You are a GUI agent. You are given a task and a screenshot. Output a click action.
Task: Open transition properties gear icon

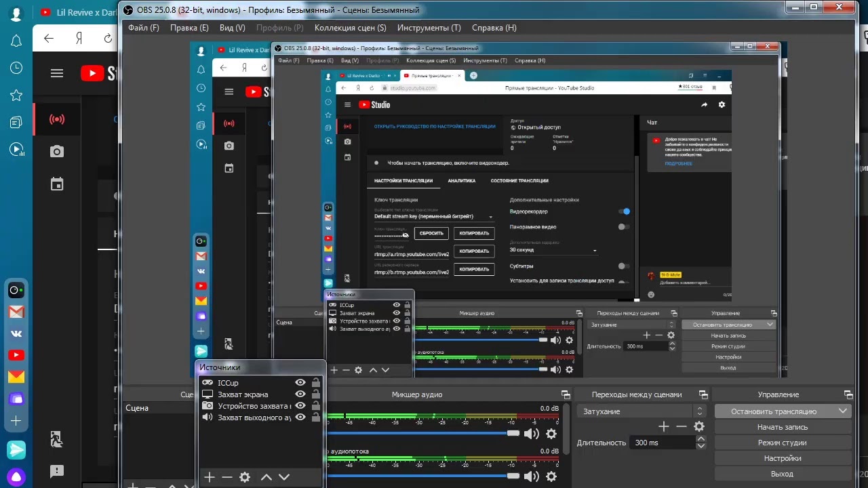coord(699,426)
